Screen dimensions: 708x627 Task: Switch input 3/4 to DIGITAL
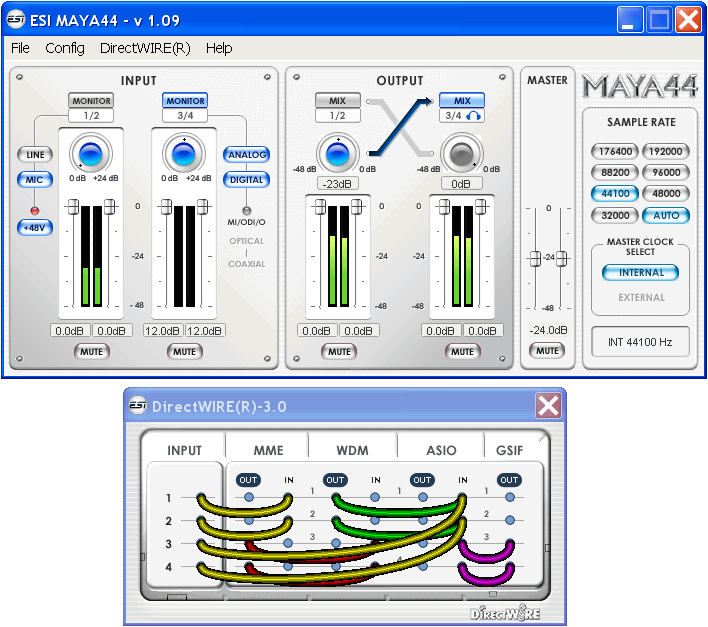246,180
